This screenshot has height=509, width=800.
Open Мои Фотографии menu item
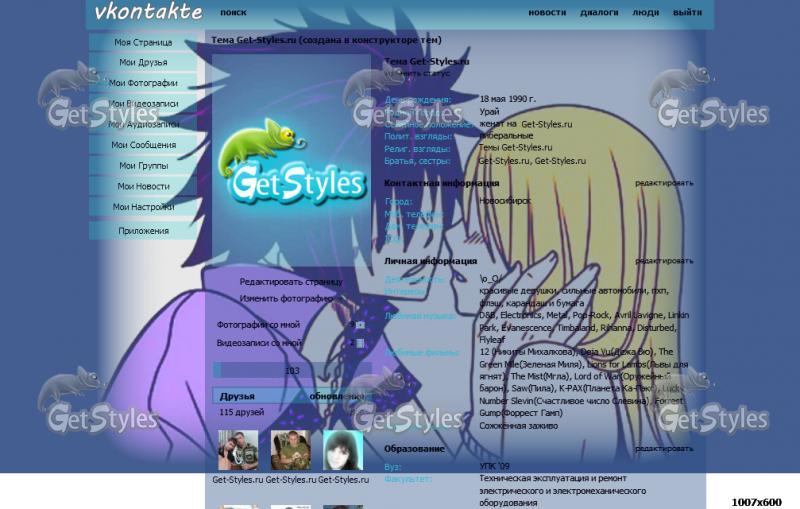pyautogui.click(x=143, y=83)
